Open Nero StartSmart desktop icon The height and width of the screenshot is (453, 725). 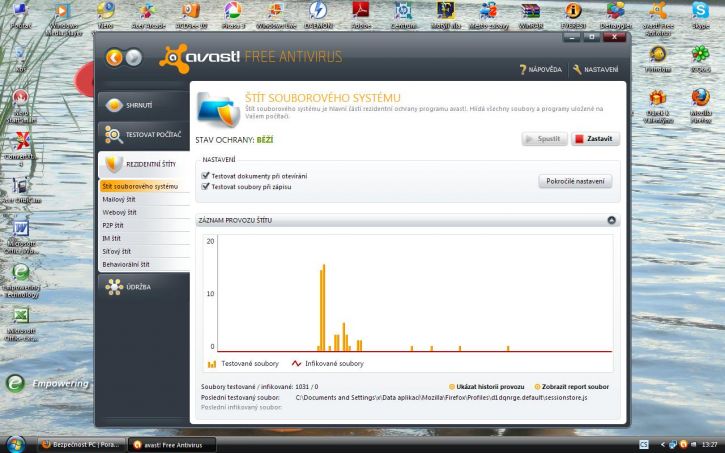coord(20,106)
